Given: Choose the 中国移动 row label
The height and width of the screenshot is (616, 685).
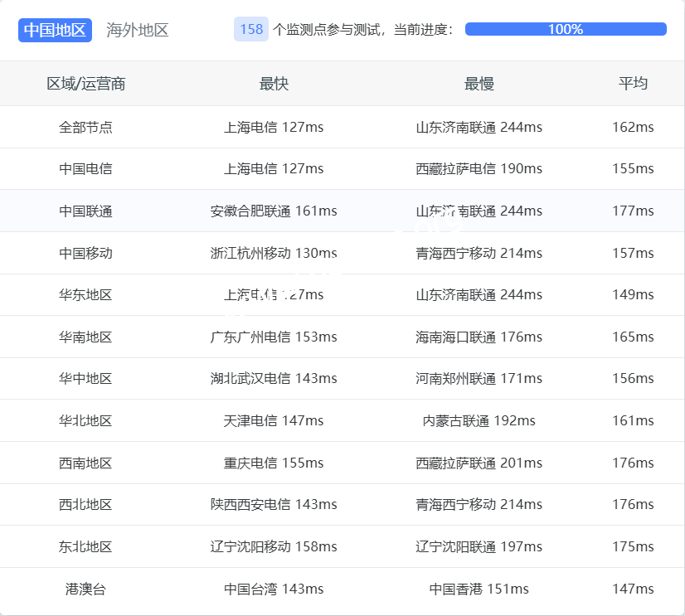Looking at the screenshot, I should click(85, 253).
